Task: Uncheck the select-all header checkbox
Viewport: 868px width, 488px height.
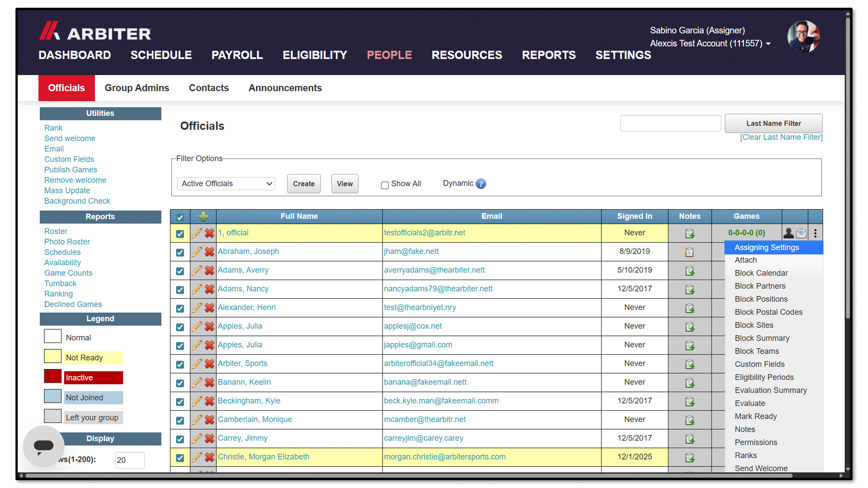Action: click(x=180, y=217)
